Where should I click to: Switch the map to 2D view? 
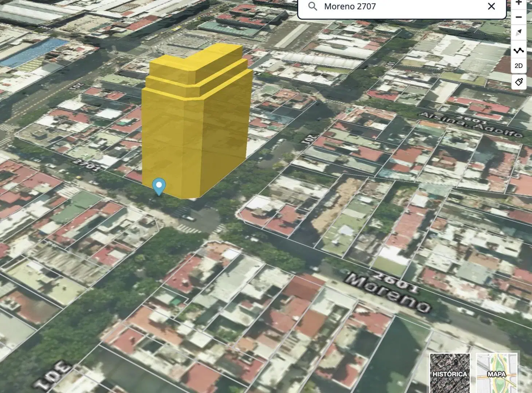[x=519, y=66]
